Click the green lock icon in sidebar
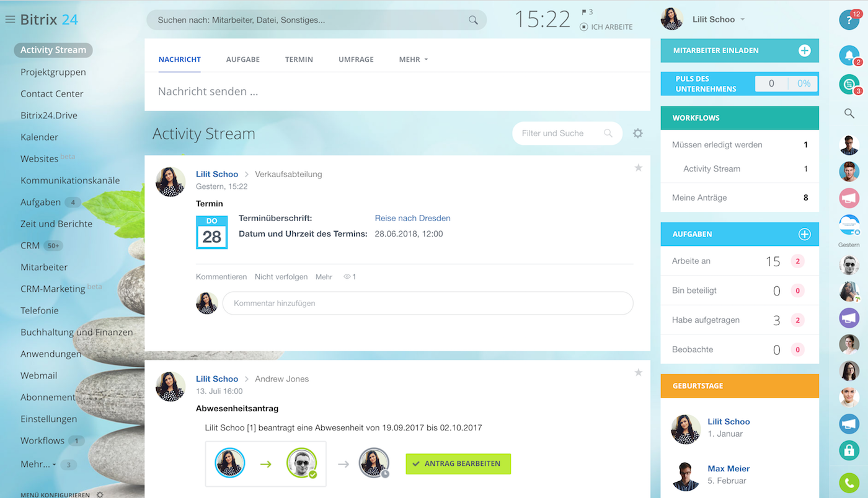The image size is (868, 498). (x=849, y=450)
